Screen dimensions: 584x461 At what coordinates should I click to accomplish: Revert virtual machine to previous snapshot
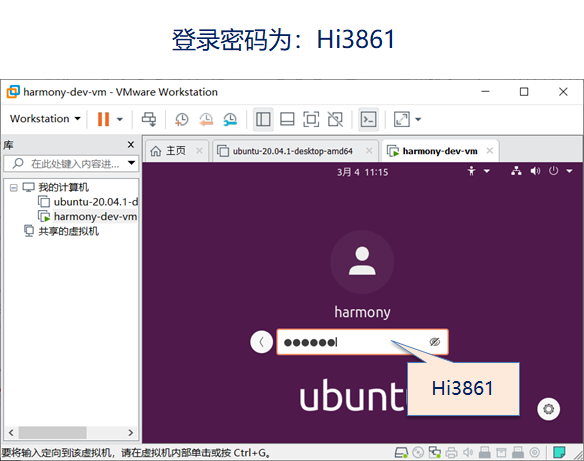pos(206,119)
